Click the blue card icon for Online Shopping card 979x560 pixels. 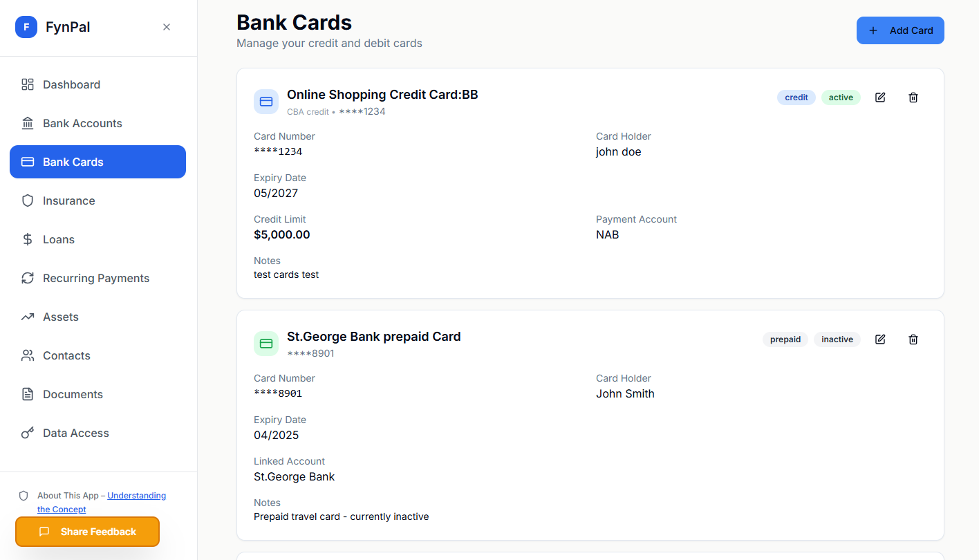pyautogui.click(x=266, y=101)
